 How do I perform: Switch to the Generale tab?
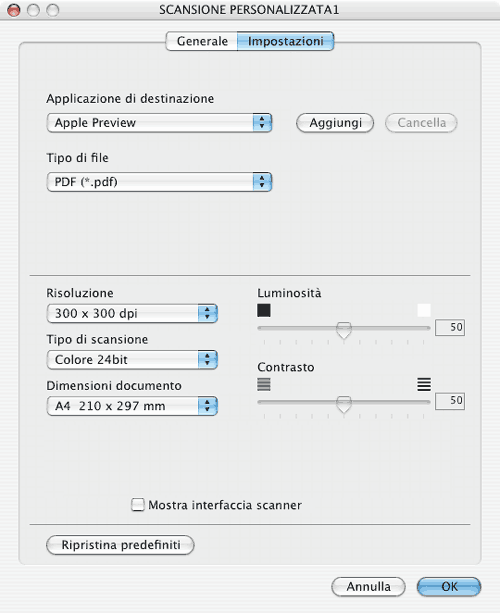(202, 41)
